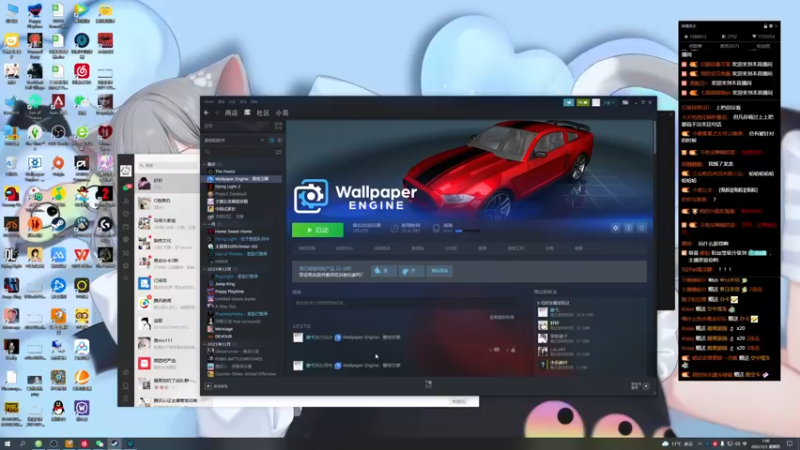
Task: Select PUBG: BATTLEGROUNDS in library list
Action: 238,359
